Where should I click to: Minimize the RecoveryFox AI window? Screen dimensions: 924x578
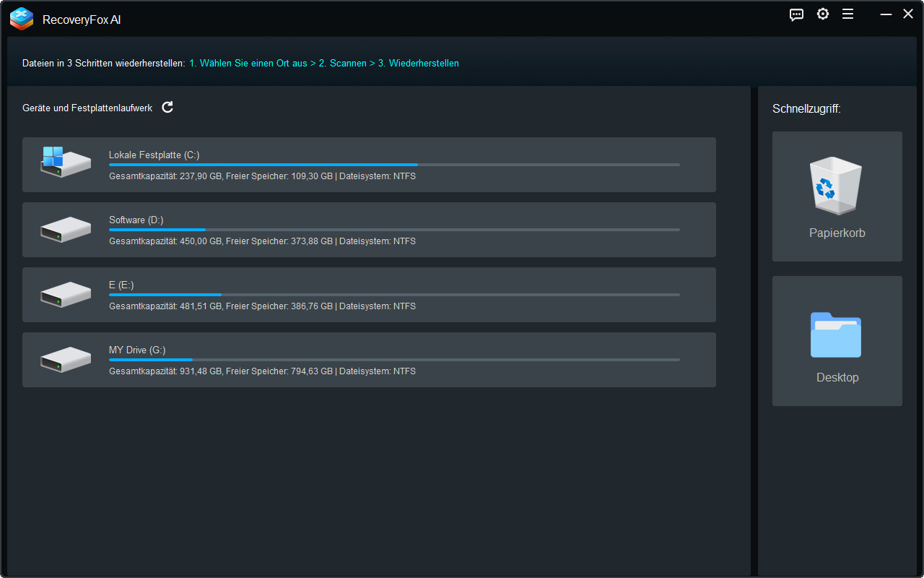coord(886,14)
